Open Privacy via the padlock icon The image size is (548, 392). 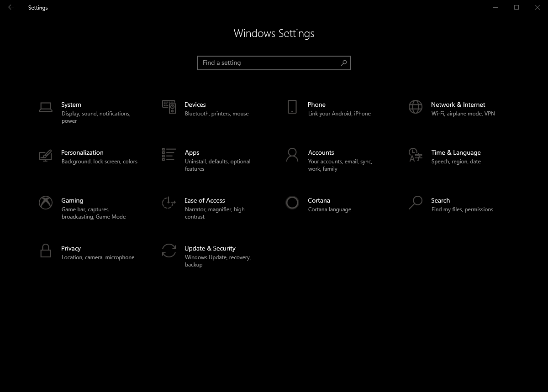coord(45,251)
